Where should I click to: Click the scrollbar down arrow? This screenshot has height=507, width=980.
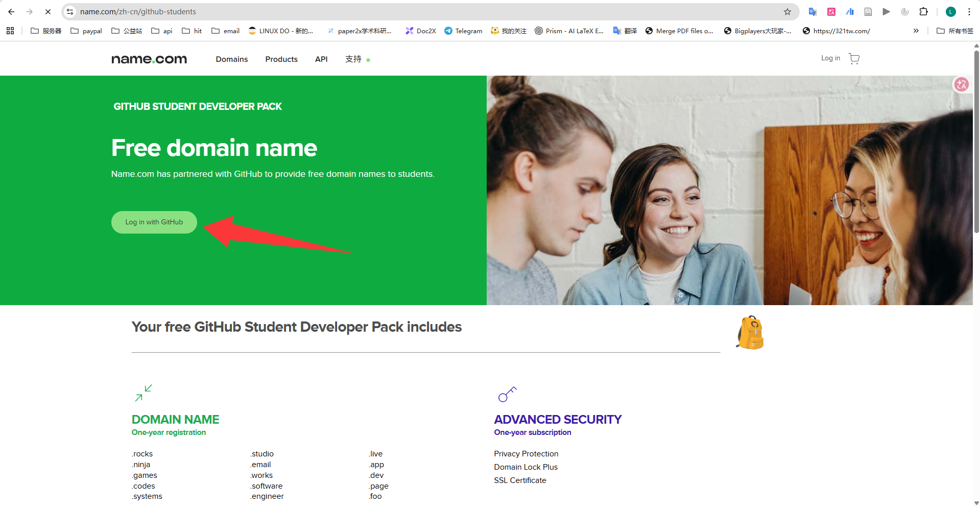click(976, 503)
